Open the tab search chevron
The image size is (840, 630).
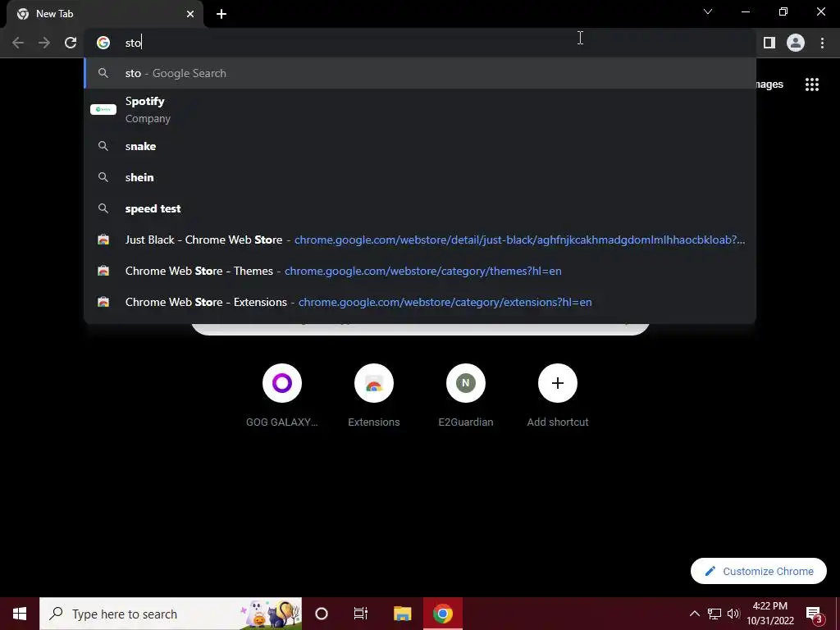(x=708, y=11)
